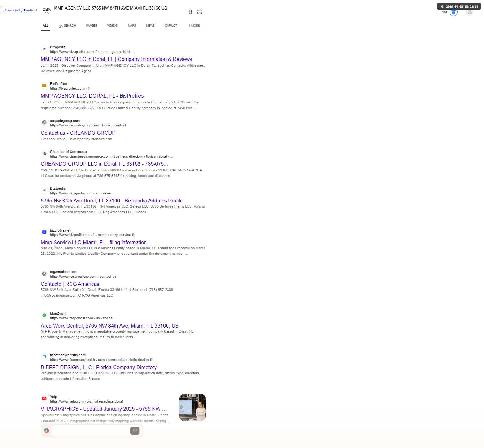Click the bisprofiles.com › fl URL
The image size is (484, 448).
tap(70, 89)
